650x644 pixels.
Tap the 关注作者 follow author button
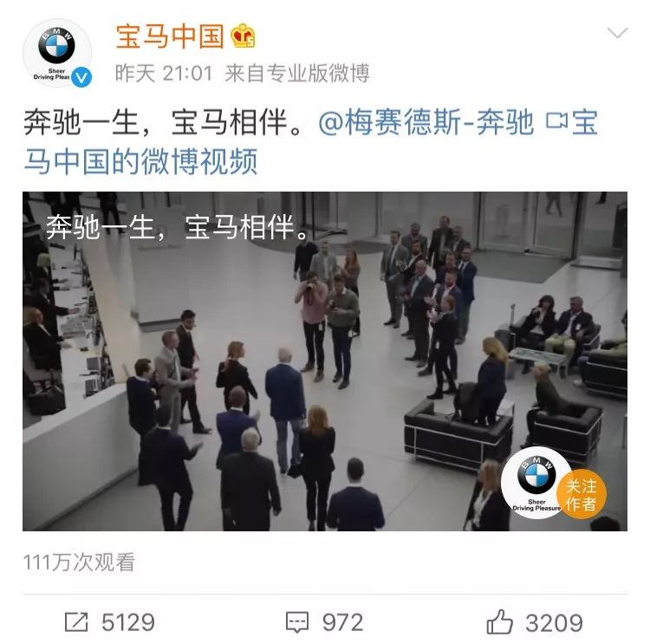582,494
